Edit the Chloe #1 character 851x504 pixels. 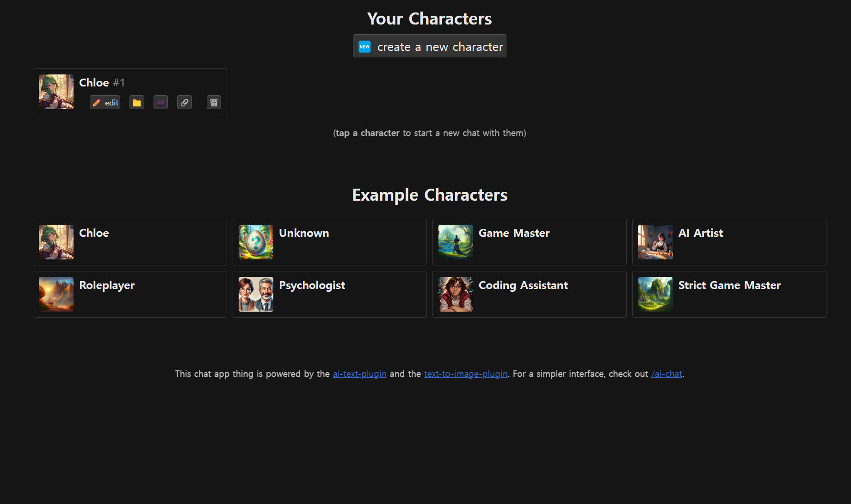[105, 103]
